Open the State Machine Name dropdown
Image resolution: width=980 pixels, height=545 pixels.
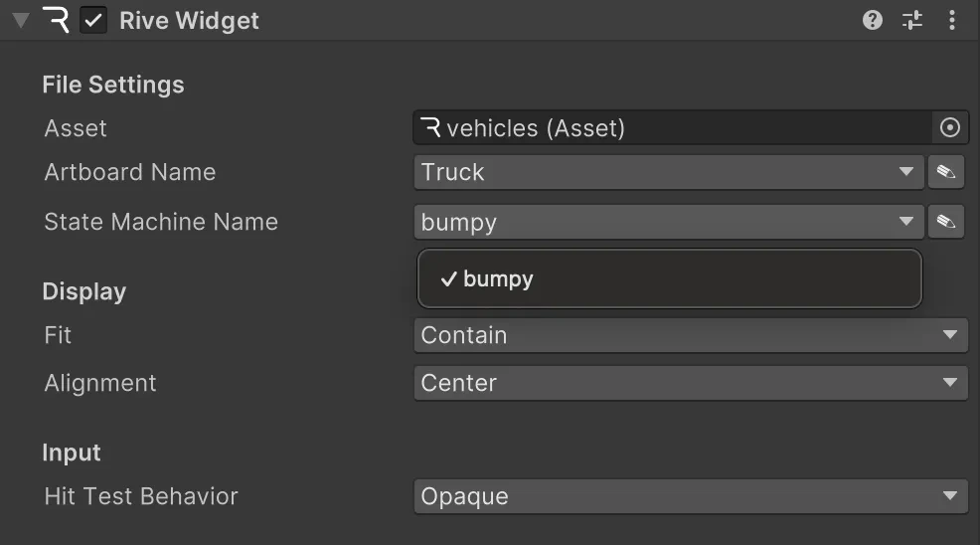(668, 222)
